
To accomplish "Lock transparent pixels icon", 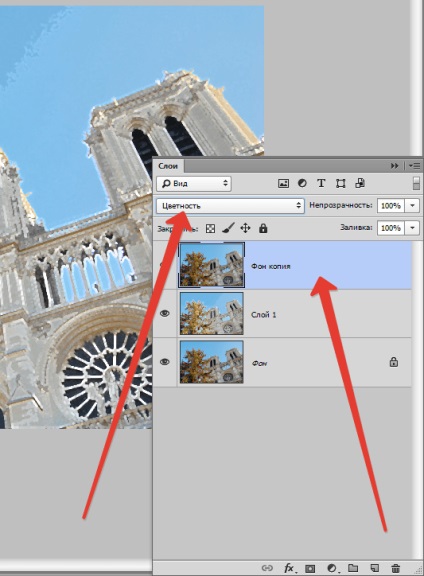I will (x=211, y=228).
